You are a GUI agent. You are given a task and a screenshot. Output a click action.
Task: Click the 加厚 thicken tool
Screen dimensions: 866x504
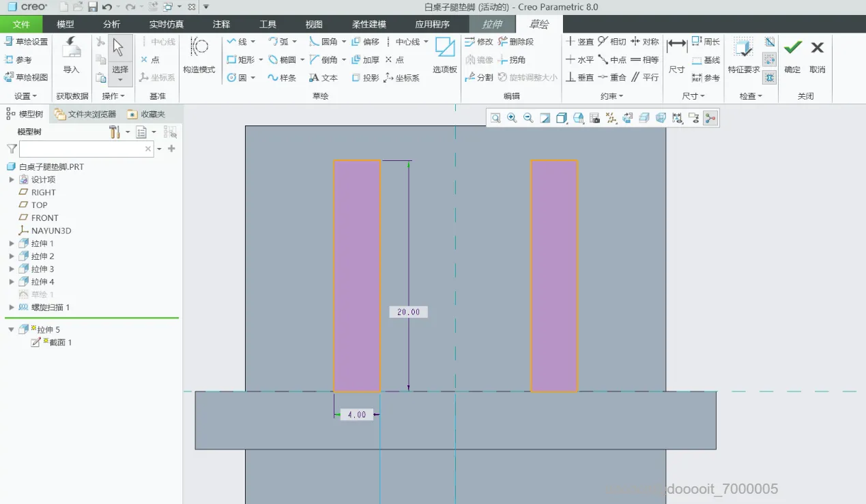point(365,60)
